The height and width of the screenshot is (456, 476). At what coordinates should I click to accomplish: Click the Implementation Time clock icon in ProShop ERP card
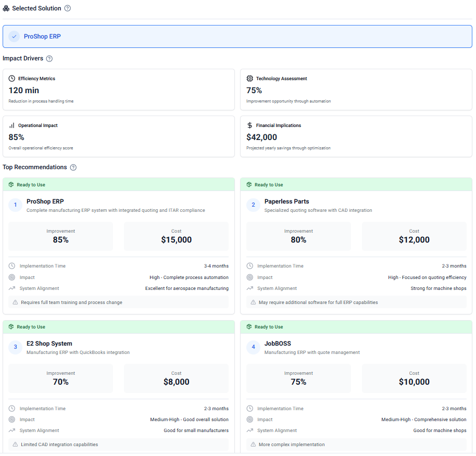(12, 266)
